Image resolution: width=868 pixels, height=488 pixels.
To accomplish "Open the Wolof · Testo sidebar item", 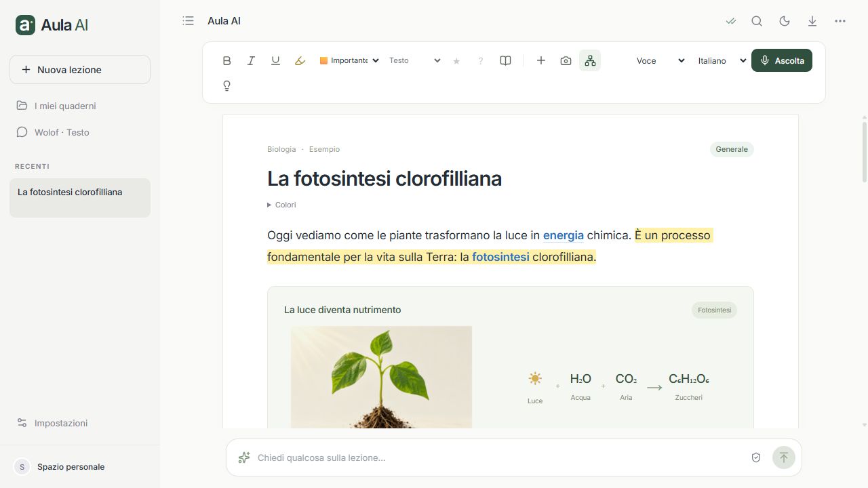I will click(80, 132).
